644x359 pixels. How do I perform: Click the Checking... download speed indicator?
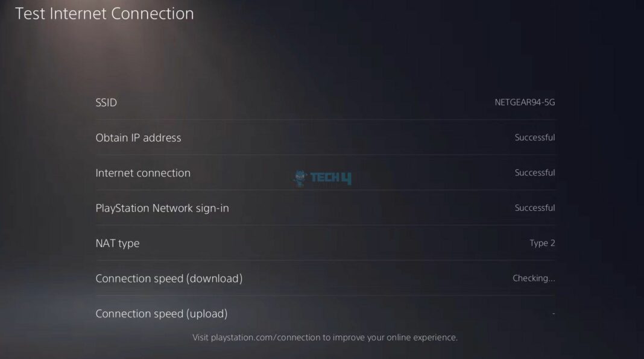pos(534,278)
